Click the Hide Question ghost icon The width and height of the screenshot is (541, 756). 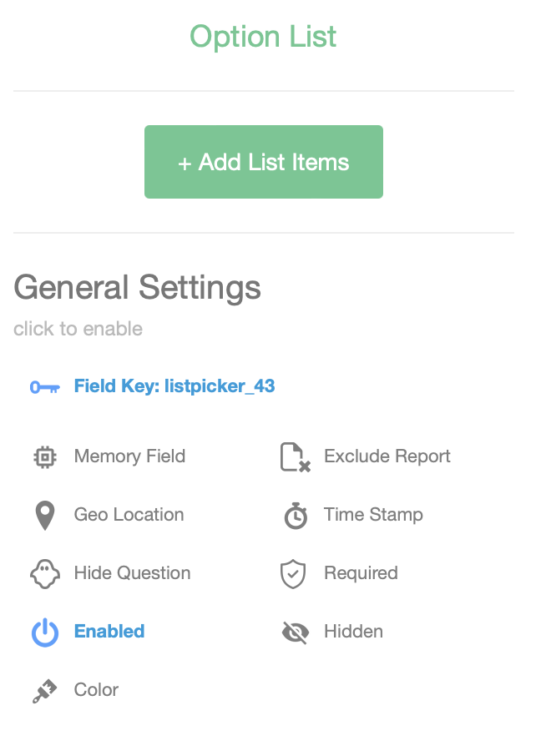tap(44, 574)
